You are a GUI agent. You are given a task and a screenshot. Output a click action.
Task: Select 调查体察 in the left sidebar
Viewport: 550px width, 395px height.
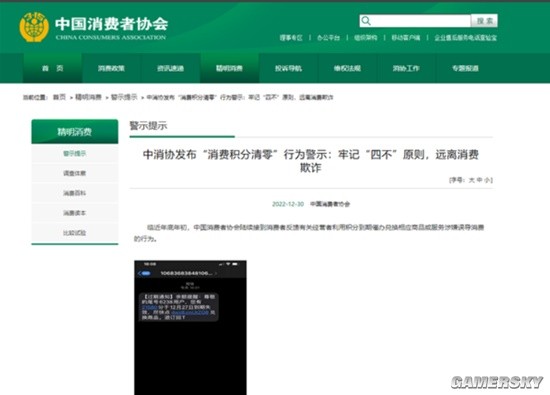coord(75,173)
